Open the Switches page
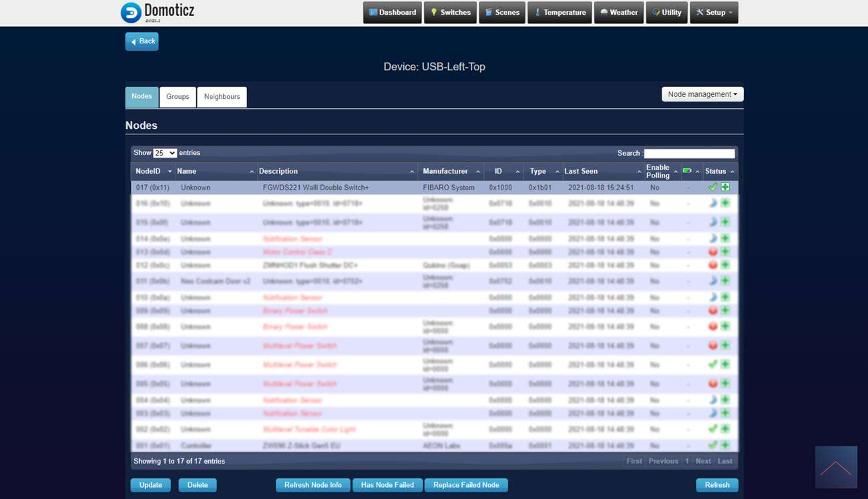868x499 pixels. coord(450,13)
